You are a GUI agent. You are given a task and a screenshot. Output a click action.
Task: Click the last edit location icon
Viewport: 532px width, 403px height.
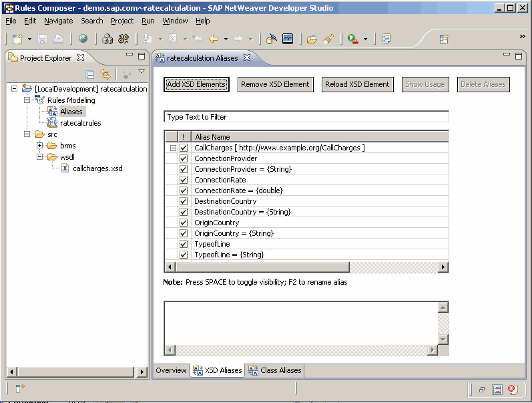pos(198,39)
